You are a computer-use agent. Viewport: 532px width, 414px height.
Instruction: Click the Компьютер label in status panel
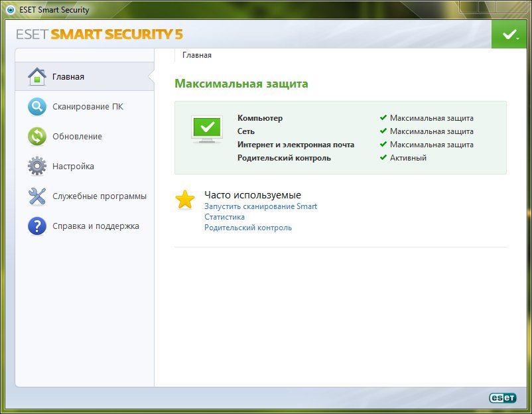(x=260, y=118)
